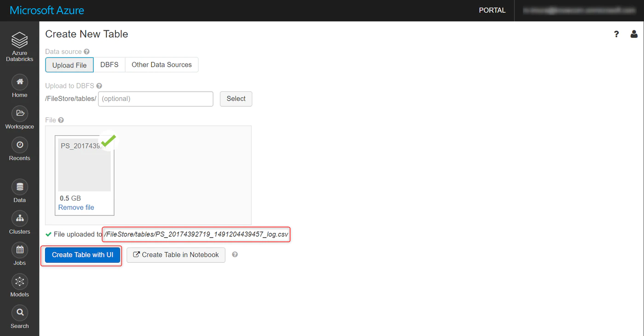
Task: Open the Jobs calendar icon
Action: [19, 250]
